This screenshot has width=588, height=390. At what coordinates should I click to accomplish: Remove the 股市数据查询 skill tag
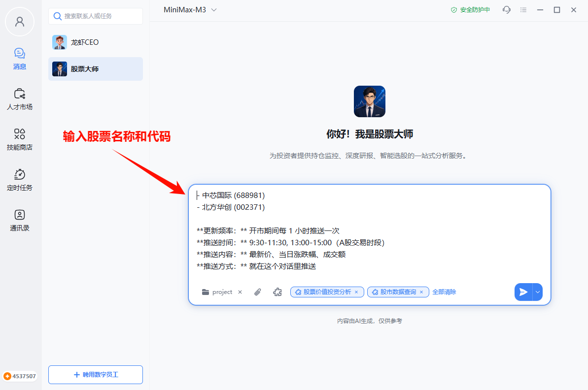(421, 292)
